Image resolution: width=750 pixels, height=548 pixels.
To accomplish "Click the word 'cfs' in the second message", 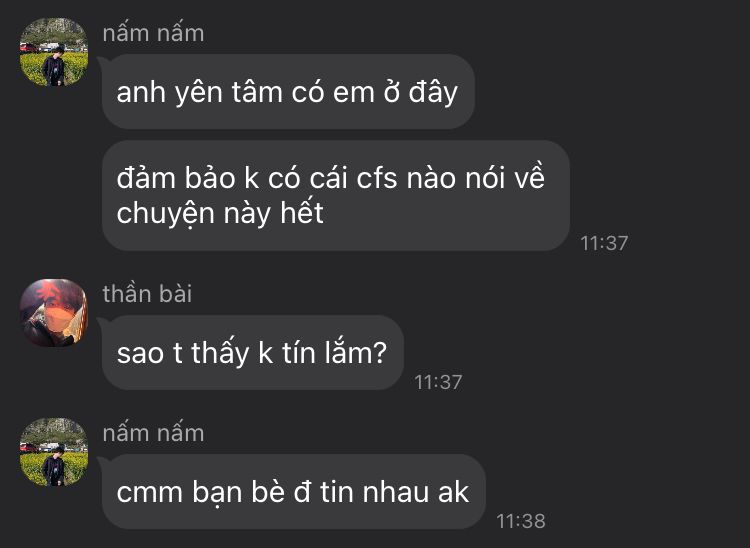I will 377,178.
